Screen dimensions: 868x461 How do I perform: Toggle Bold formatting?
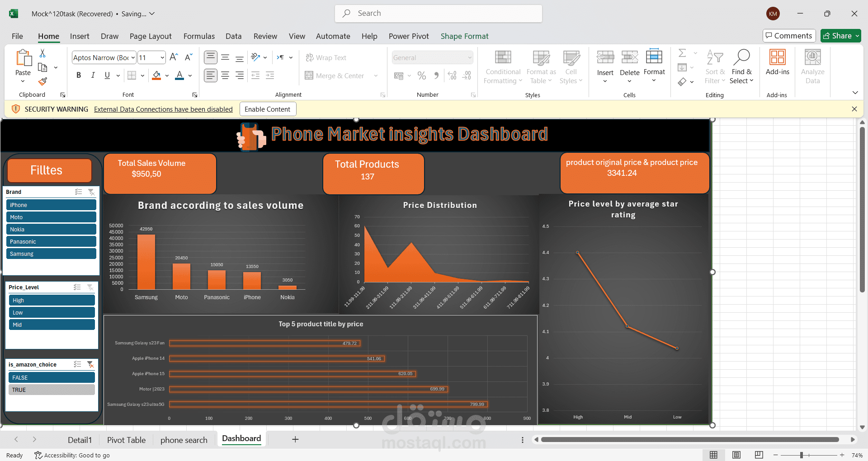pyautogui.click(x=79, y=75)
